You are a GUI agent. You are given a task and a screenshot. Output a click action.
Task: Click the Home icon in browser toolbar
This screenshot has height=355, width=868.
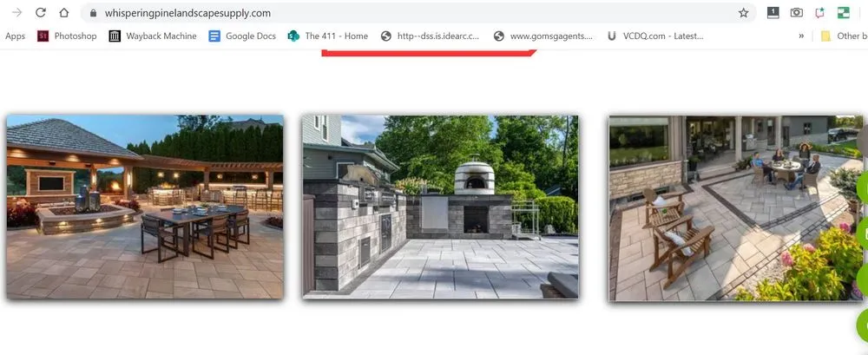(x=63, y=13)
